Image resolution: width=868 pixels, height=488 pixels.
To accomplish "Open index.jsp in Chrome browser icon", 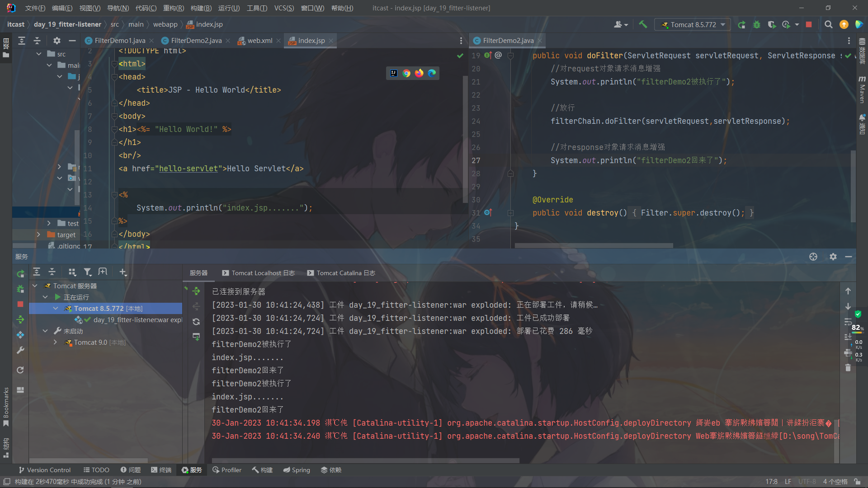I will point(406,73).
